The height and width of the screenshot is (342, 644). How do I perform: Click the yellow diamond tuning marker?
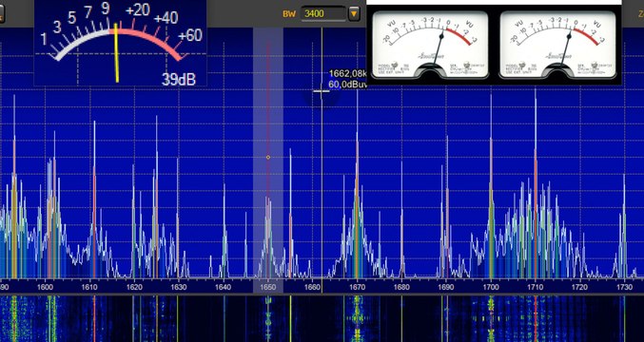(268, 157)
